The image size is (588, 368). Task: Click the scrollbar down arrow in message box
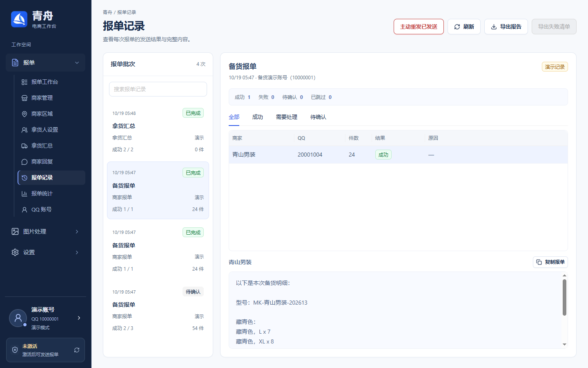[x=564, y=345]
